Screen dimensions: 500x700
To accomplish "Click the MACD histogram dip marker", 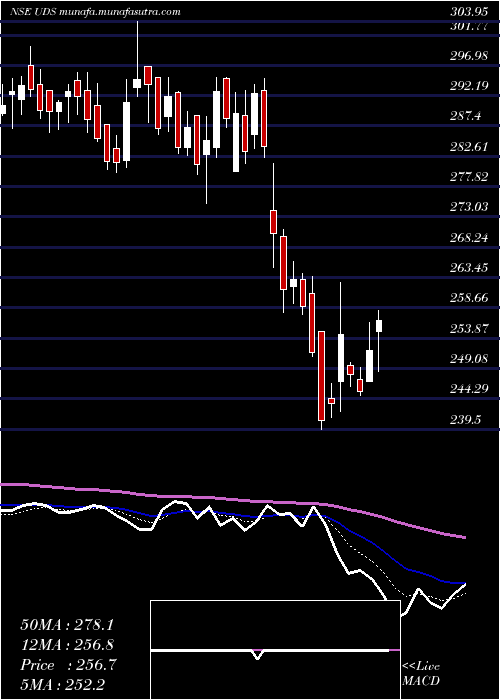I will tap(258, 654).
